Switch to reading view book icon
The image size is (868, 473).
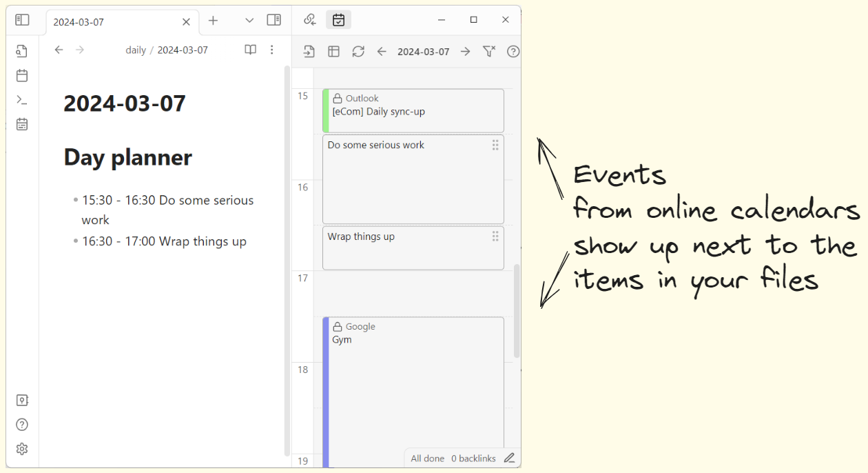pyautogui.click(x=251, y=50)
